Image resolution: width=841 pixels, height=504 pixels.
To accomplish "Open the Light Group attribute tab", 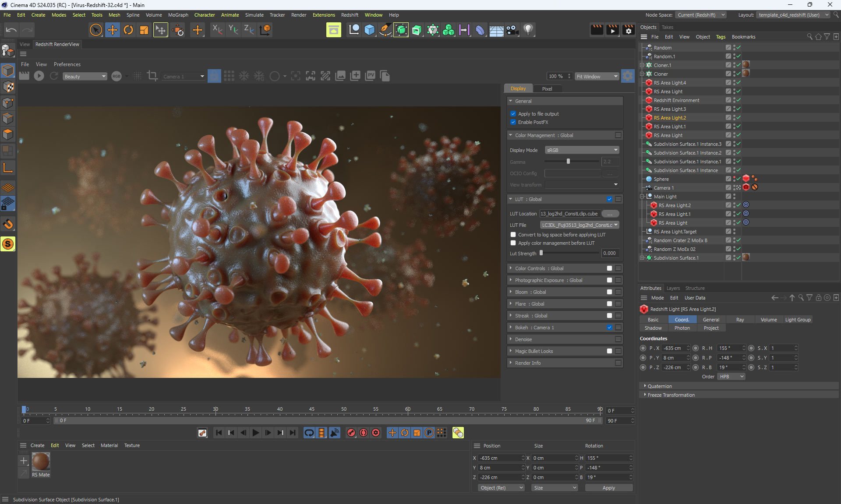I will point(797,320).
